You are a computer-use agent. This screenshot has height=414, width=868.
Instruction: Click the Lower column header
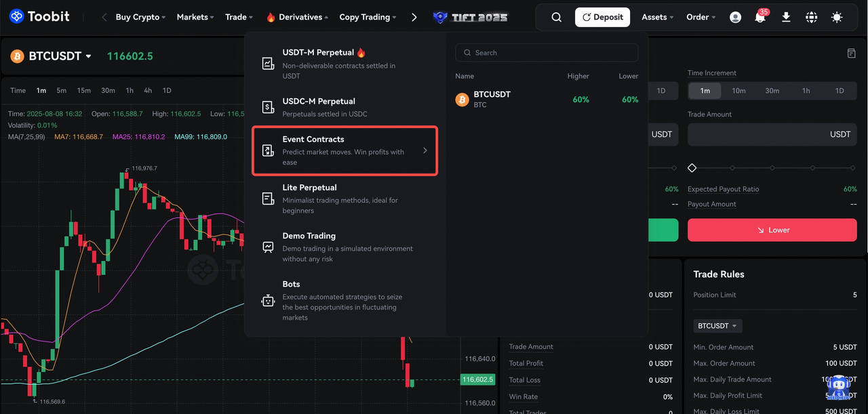(x=629, y=76)
